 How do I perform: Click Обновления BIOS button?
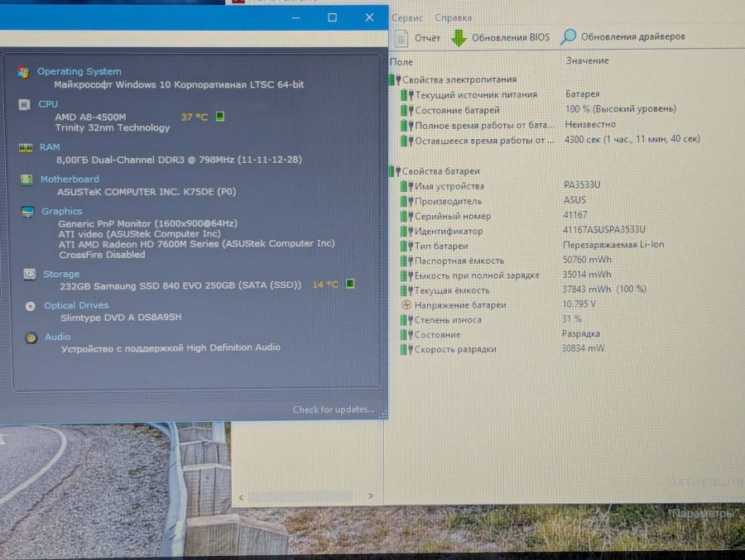coord(500,37)
